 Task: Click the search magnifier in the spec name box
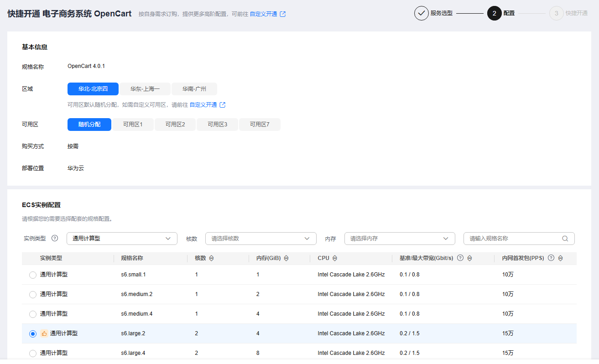click(565, 239)
